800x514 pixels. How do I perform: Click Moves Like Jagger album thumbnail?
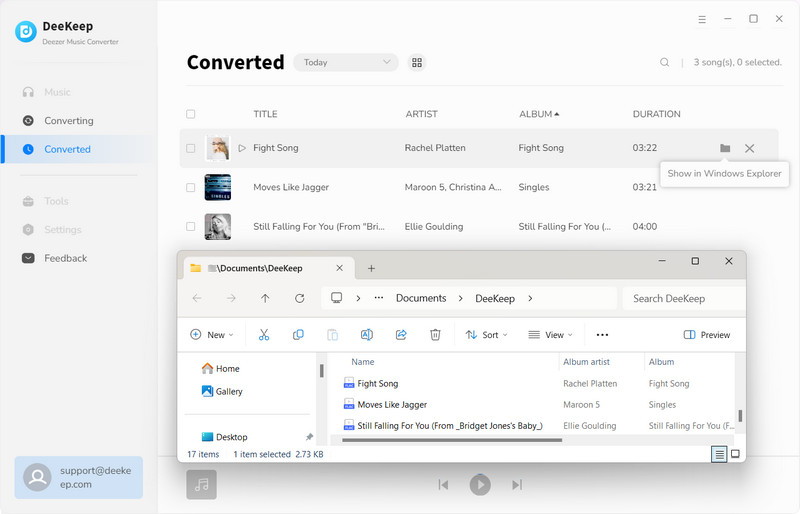pyautogui.click(x=218, y=187)
